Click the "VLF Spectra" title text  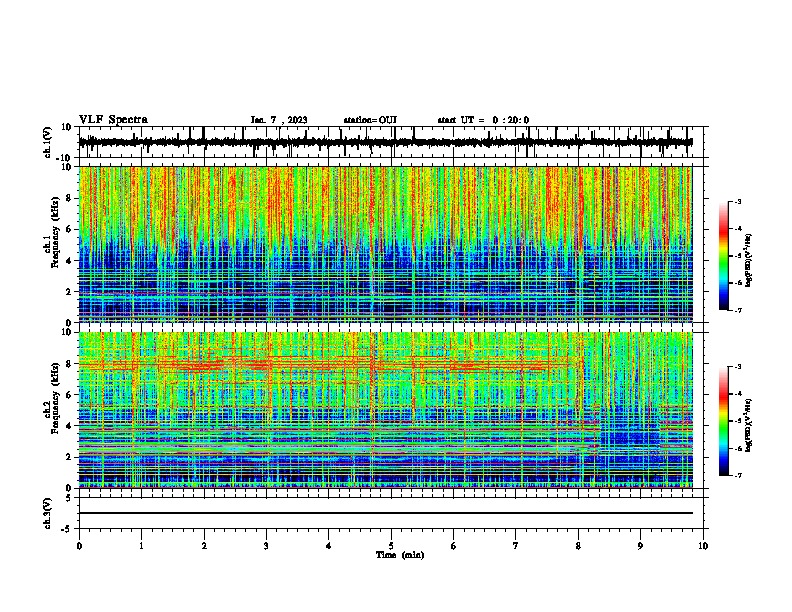coord(113,120)
